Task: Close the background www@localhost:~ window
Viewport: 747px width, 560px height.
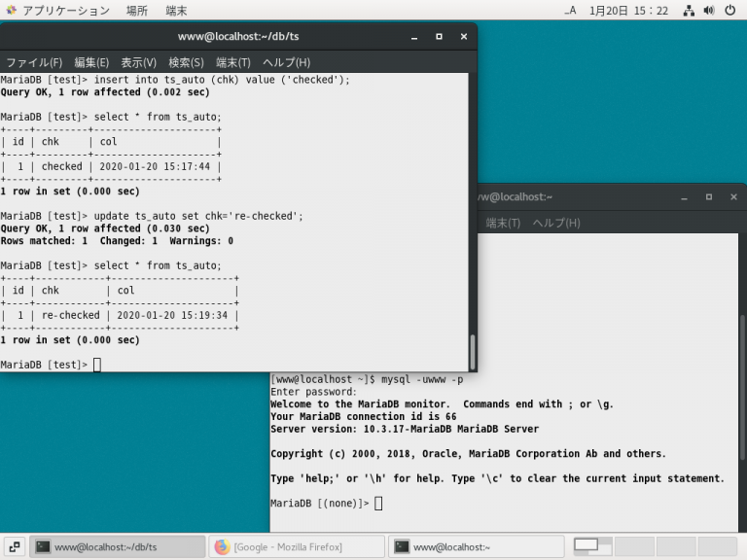Action: point(733,197)
